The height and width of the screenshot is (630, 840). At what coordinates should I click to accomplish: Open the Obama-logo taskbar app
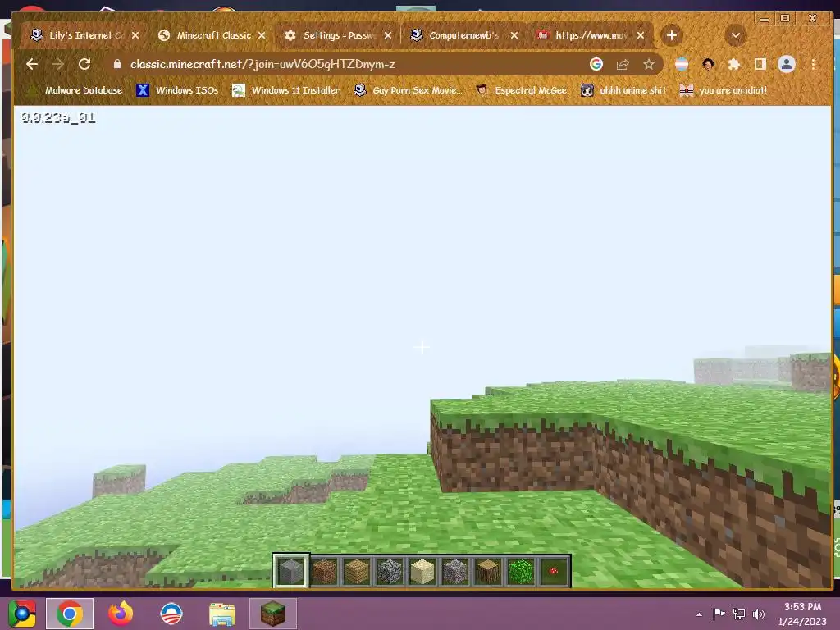pos(171,614)
